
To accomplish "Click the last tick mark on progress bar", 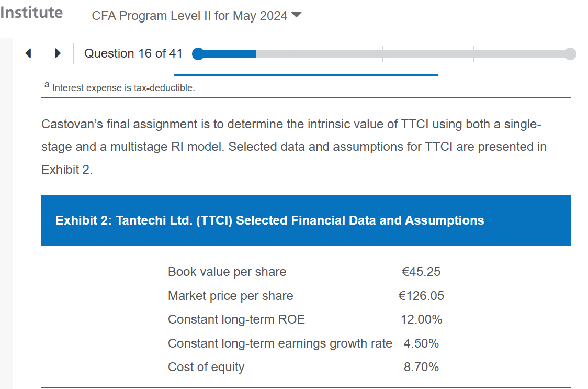I will click(x=473, y=54).
